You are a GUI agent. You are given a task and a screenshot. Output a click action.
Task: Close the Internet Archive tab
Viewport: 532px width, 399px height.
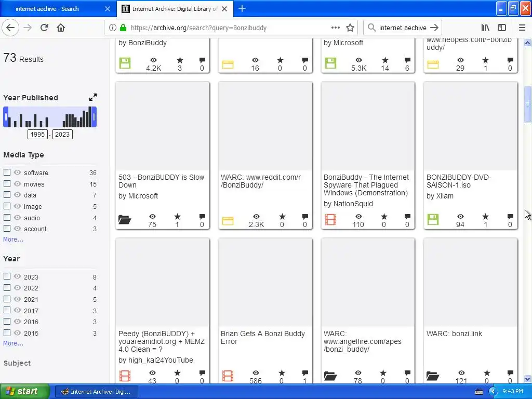click(x=224, y=9)
